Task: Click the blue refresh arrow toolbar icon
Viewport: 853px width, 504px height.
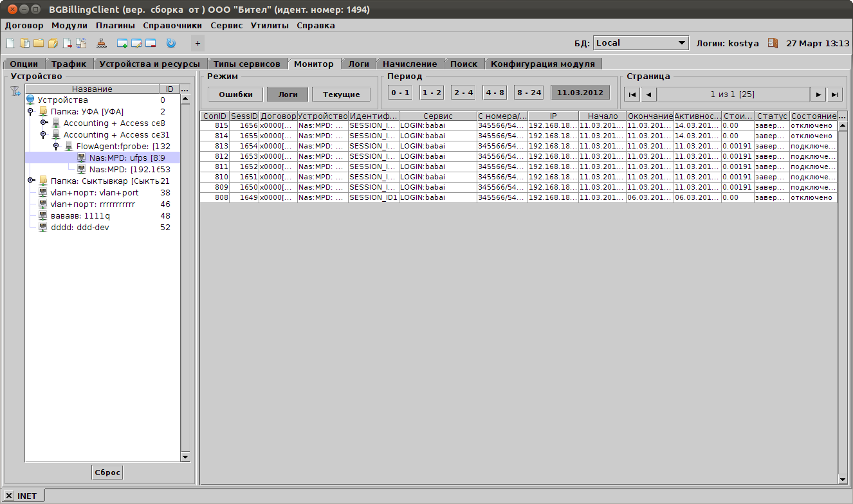Action: tap(170, 44)
